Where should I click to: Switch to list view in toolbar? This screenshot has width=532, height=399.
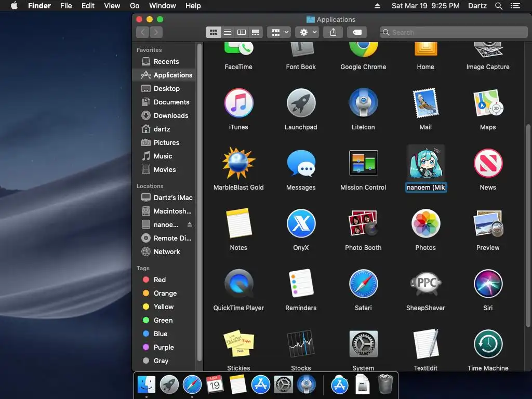pos(228,32)
